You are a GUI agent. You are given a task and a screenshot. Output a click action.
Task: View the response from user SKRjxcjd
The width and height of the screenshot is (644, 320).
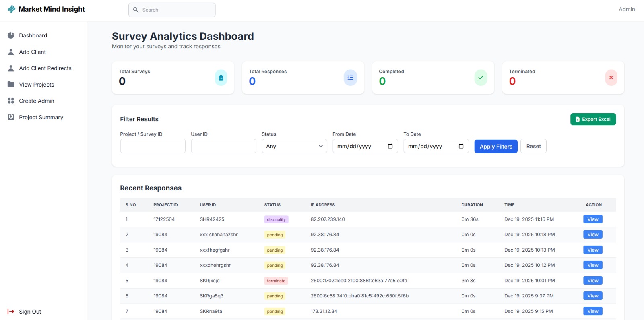(592, 281)
